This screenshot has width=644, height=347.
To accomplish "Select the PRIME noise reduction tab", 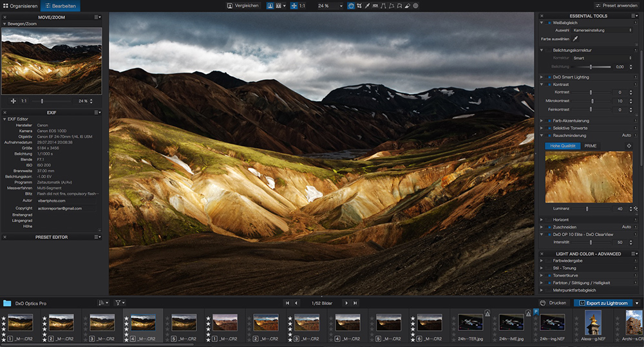I will [x=590, y=146].
